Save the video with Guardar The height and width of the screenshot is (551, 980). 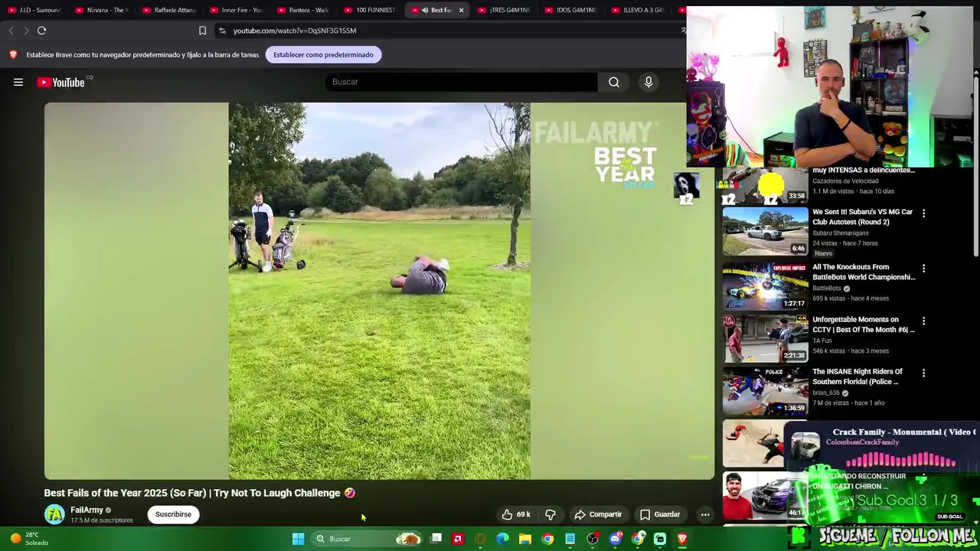click(x=660, y=514)
